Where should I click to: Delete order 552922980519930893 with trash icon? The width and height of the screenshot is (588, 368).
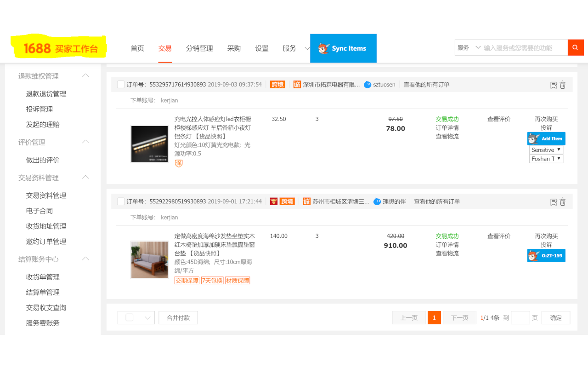tap(563, 201)
